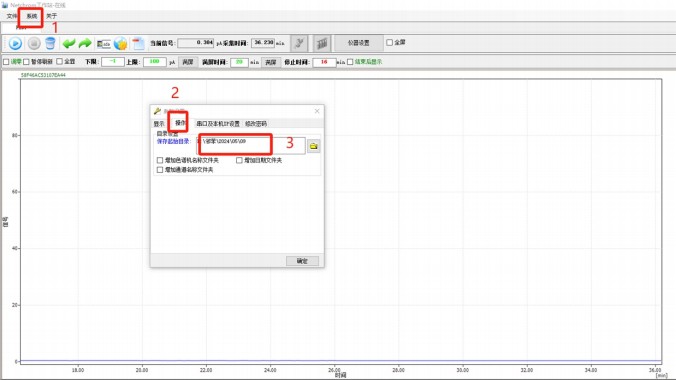Click the 保存起始目录 blue label
Screen dimensions: 676x380
click(173, 141)
